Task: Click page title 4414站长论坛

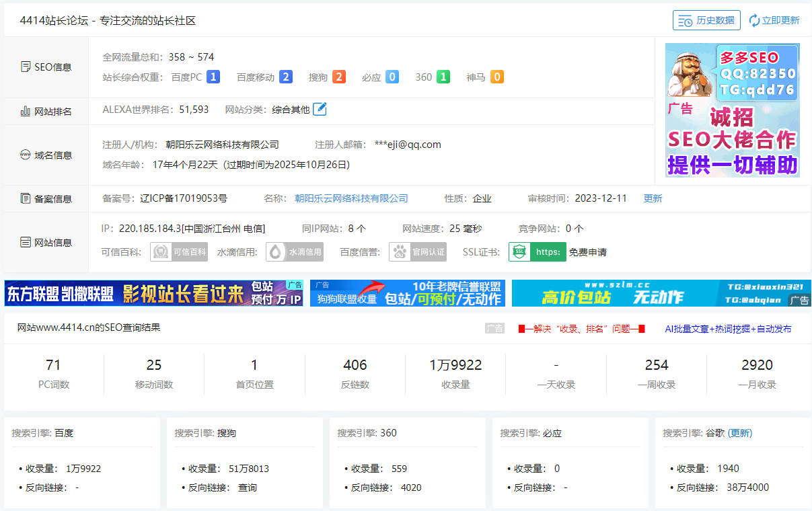Action: click(53, 21)
